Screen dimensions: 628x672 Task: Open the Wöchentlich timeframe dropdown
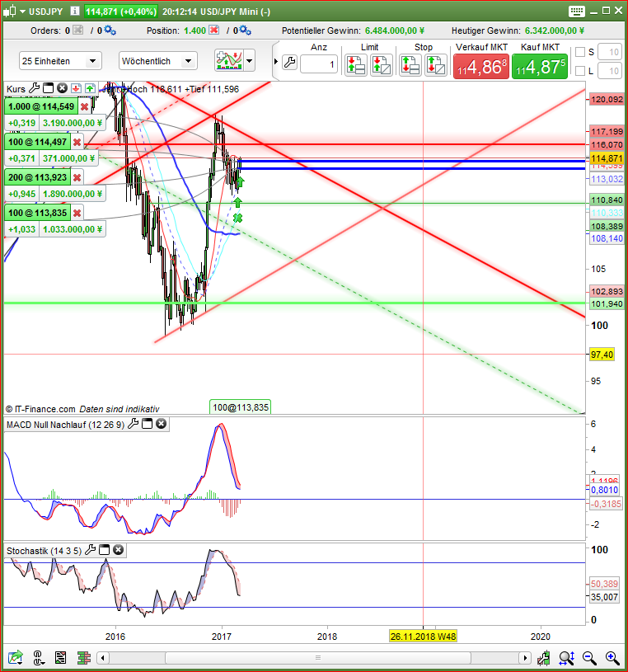pos(158,61)
